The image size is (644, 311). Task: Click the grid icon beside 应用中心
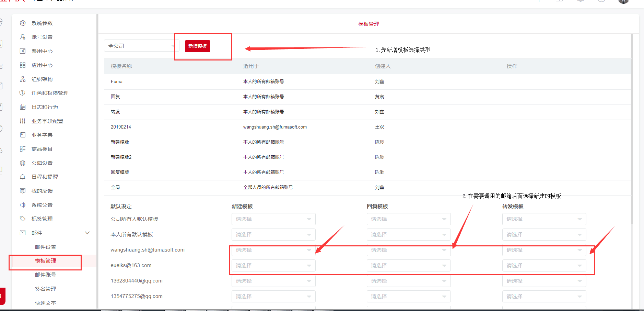tap(23, 65)
